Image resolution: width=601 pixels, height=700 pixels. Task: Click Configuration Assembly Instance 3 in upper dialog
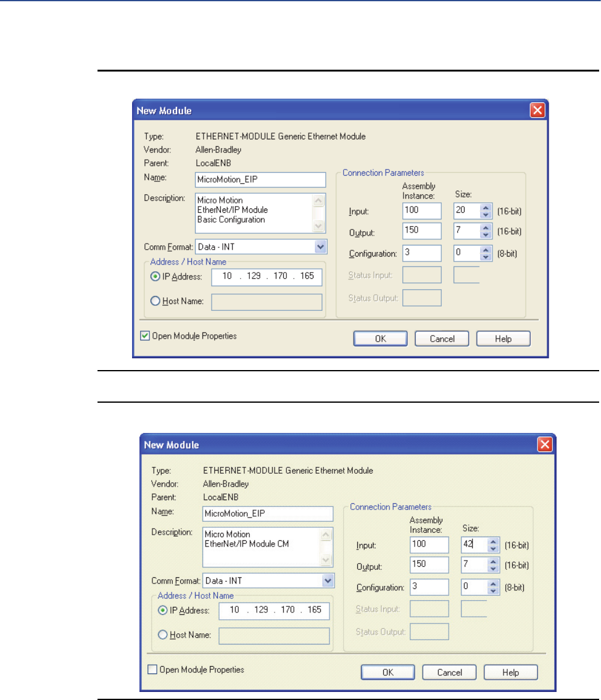coord(422,253)
